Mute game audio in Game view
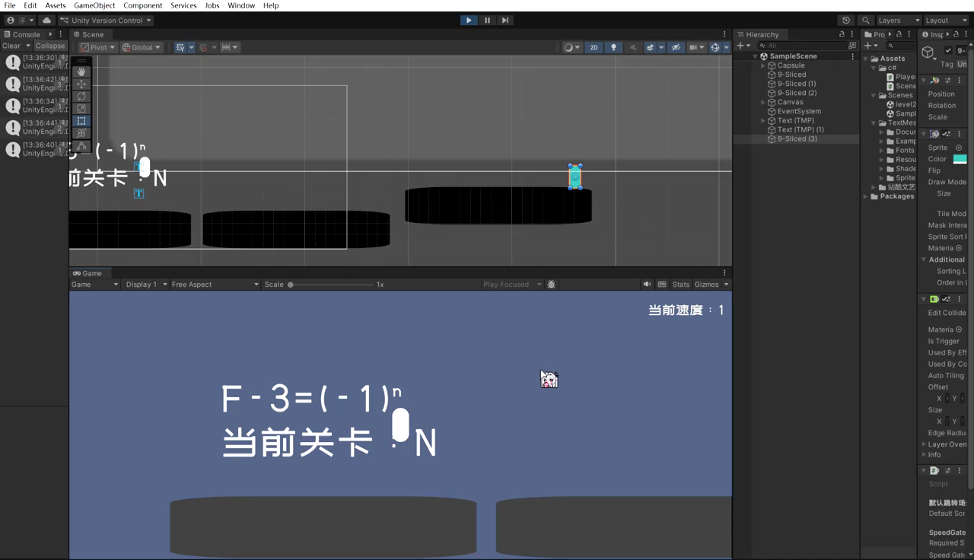This screenshot has width=974, height=560. pos(647,285)
